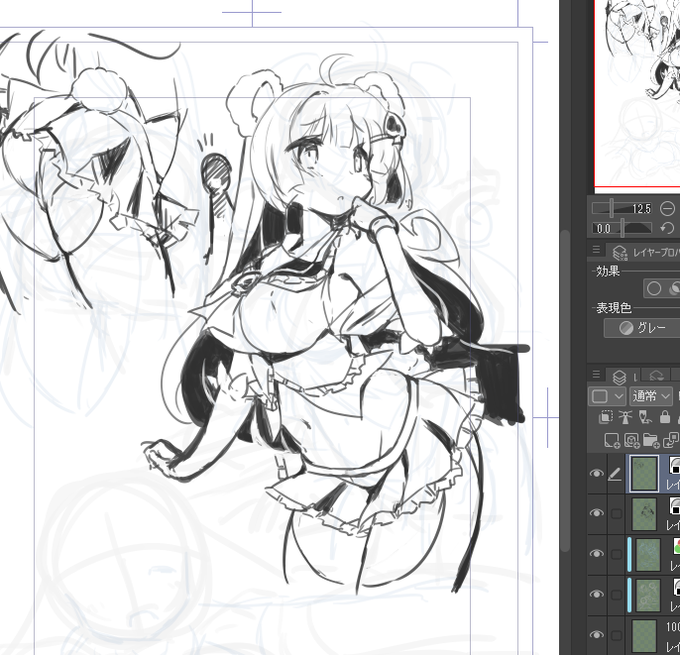This screenshot has width=680, height=655.
Task: Select the second layer thumbnail
Action: [644, 514]
